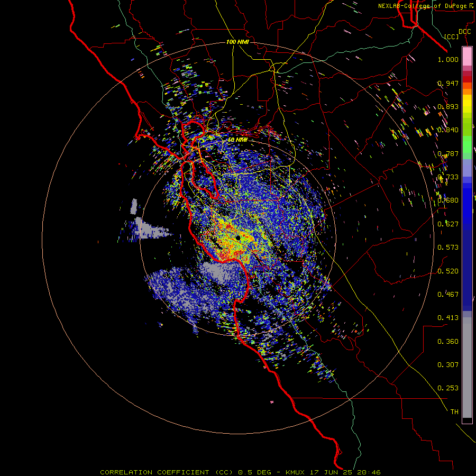Click the 0.840 scale value

(448, 130)
